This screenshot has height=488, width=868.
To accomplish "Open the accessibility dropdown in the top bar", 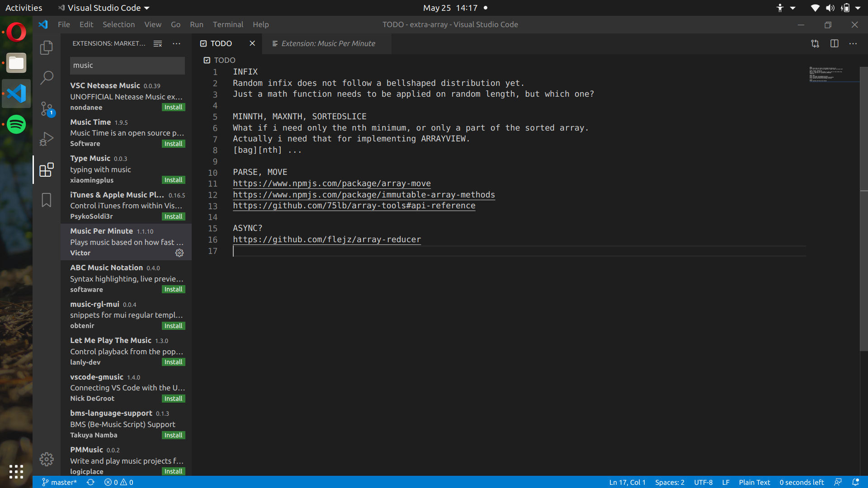I will tap(784, 8).
